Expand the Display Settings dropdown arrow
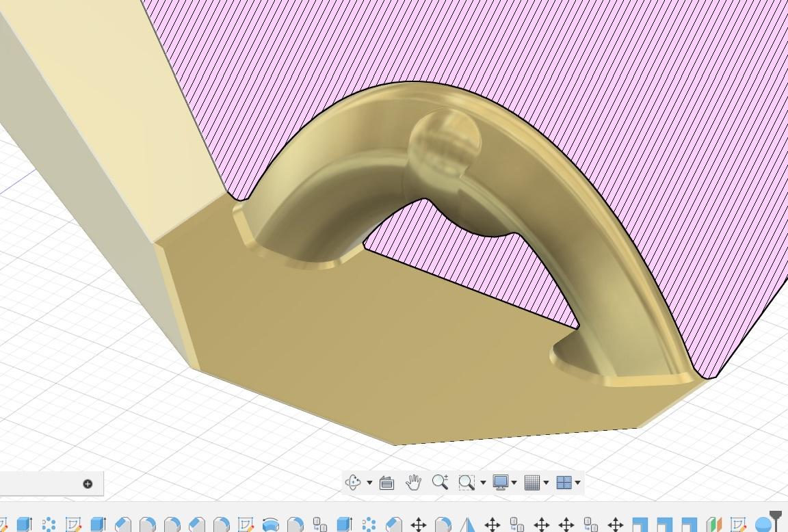 (514, 483)
